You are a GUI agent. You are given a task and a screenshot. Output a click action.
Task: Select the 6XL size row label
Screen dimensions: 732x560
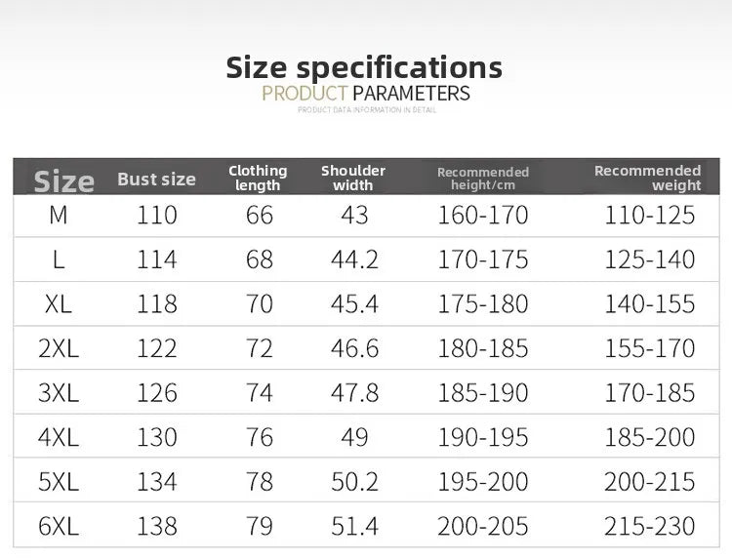[59, 527]
